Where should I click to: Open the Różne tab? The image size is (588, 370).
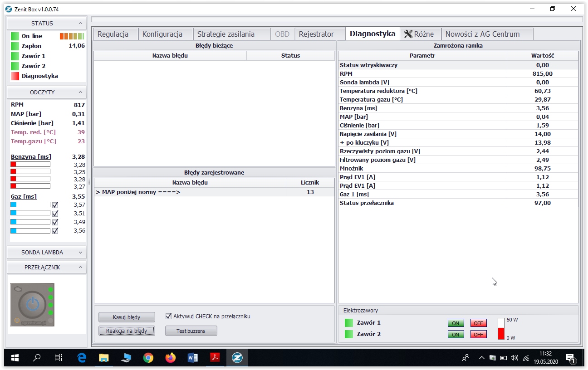421,34
